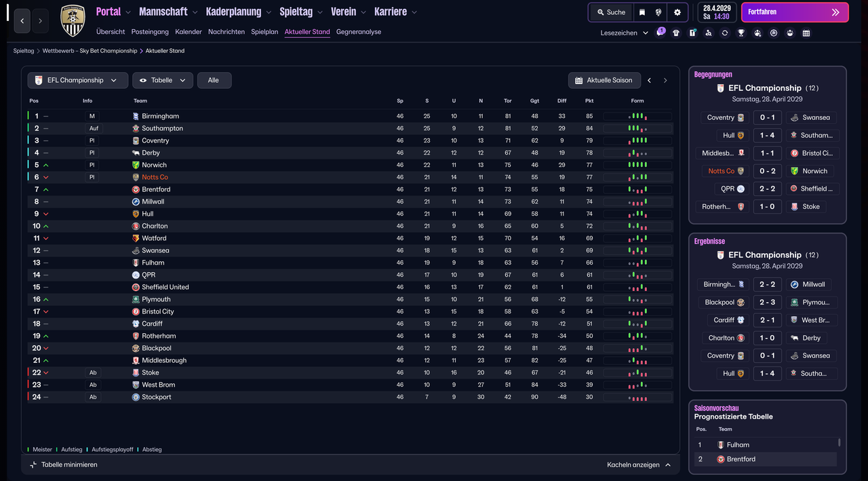Image resolution: width=868 pixels, height=481 pixels.
Task: Click Stockport's club badge in the table
Action: click(136, 397)
